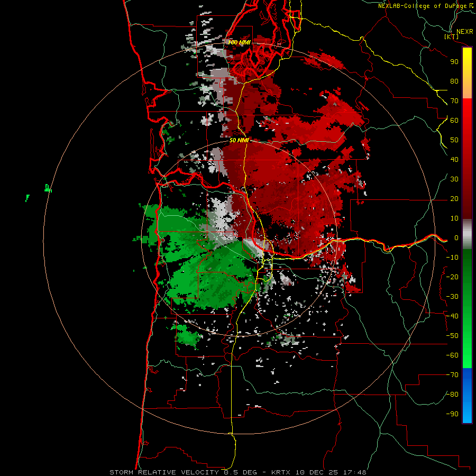Image resolution: width=476 pixels, height=476 pixels.
Task: Click the -50 value on velocity scale
Action: 452,336
